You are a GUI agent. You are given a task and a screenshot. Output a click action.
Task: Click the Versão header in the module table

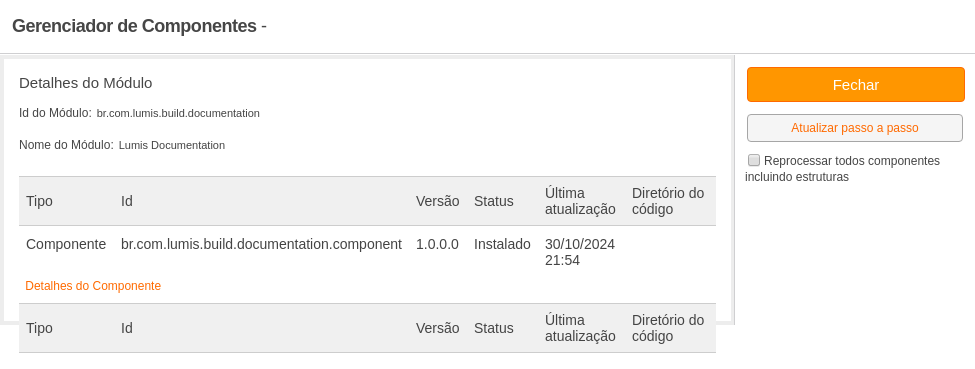[x=437, y=202]
